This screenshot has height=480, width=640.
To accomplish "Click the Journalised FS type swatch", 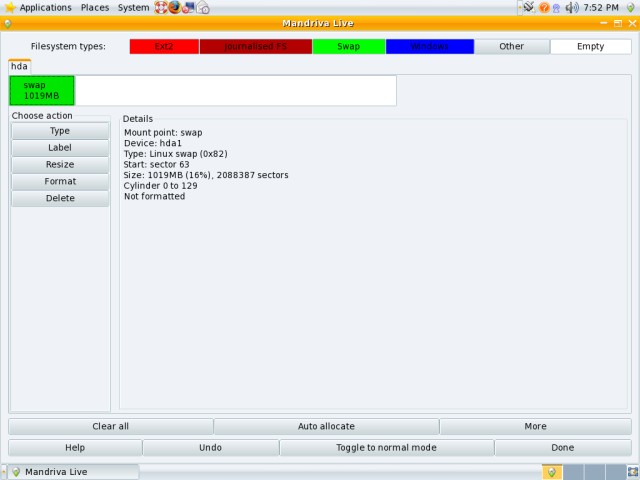I will (256, 47).
